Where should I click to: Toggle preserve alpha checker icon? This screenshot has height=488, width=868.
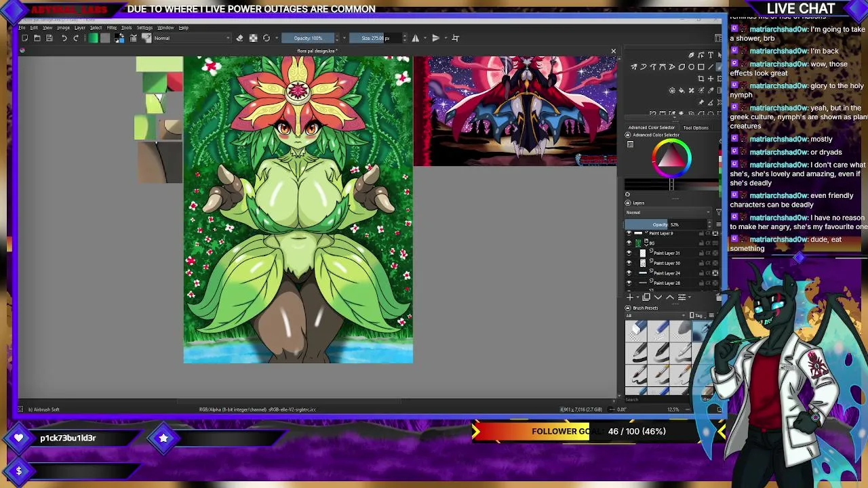253,38
